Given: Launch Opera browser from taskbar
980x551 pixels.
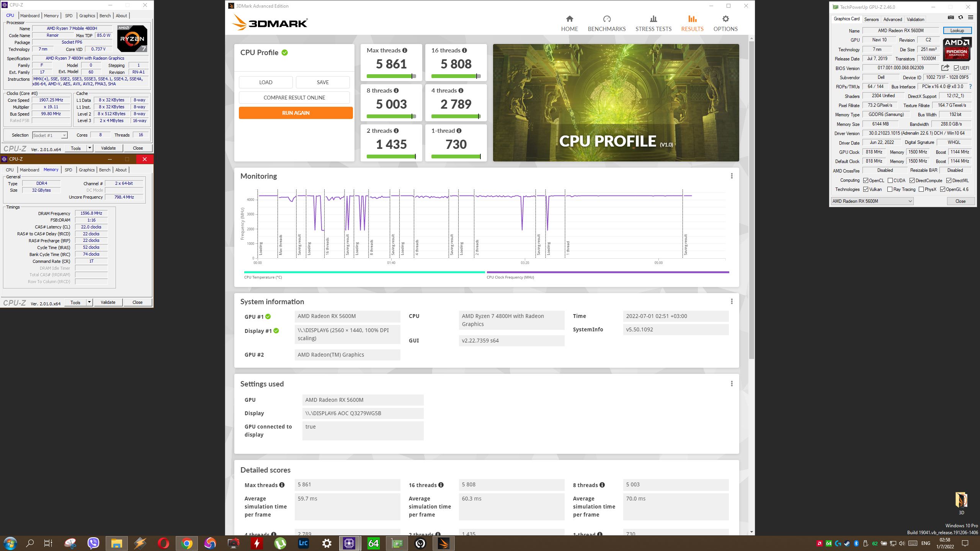Looking at the screenshot, I should [163, 543].
